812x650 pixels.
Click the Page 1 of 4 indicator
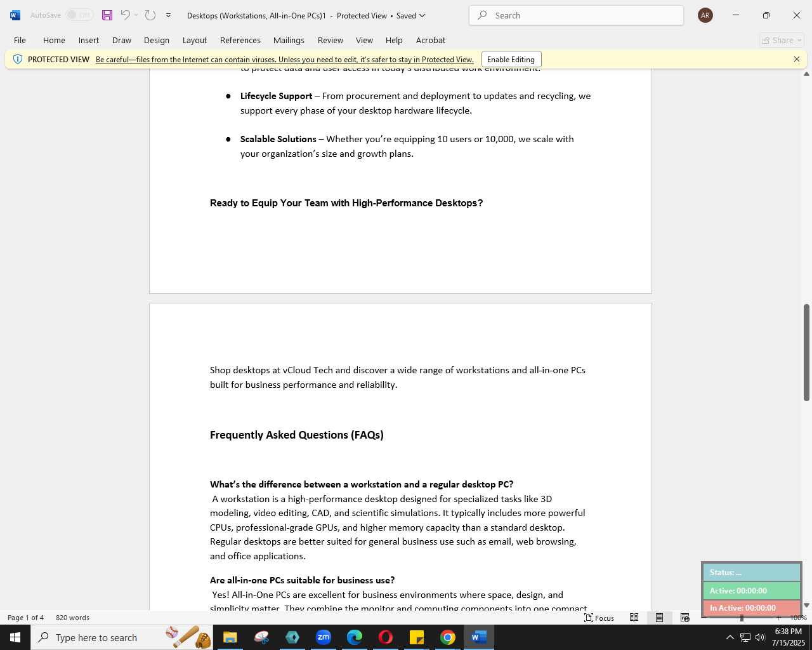(x=26, y=618)
